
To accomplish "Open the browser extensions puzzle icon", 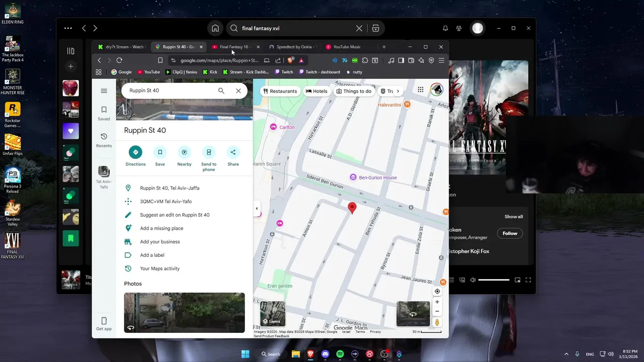I will coord(365,60).
